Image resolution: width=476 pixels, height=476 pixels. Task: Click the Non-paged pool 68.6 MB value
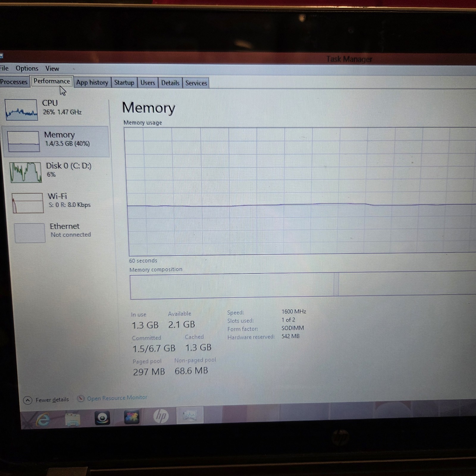pos(191,371)
